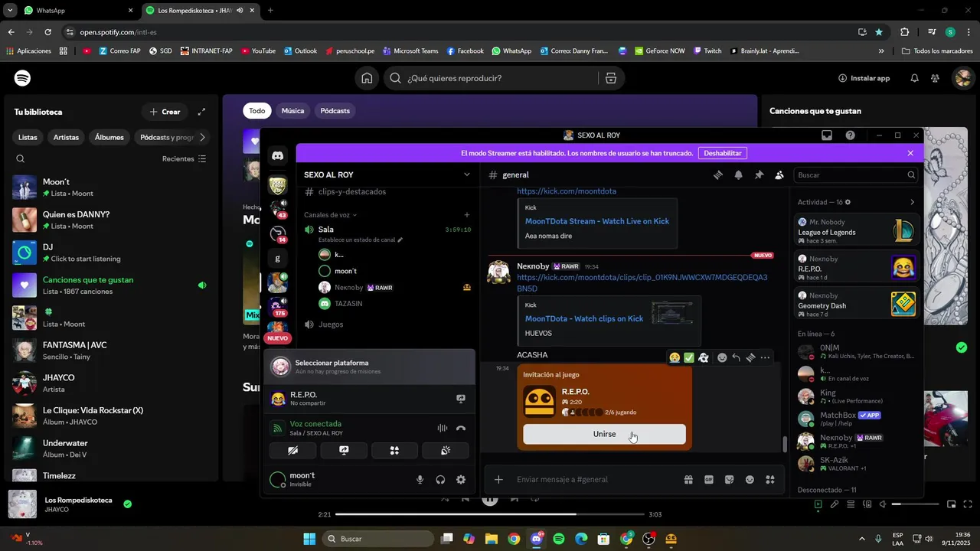980x551 pixels.
Task: Open attachment plus button in message box
Action: 498,479
